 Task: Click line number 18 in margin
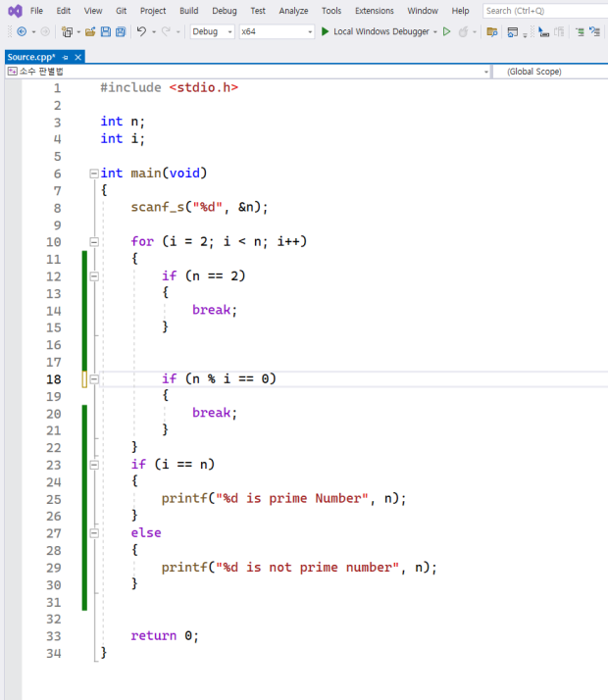point(53,379)
